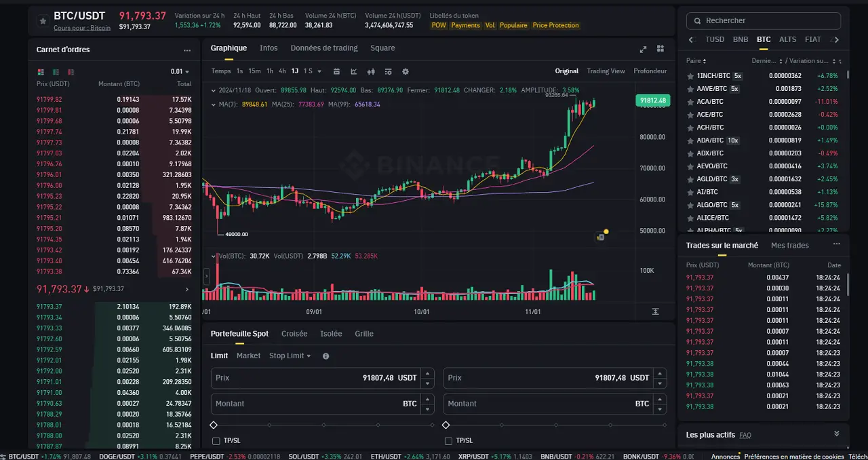Switch chart to Trading View mode
The image size is (868, 460).
tap(606, 71)
